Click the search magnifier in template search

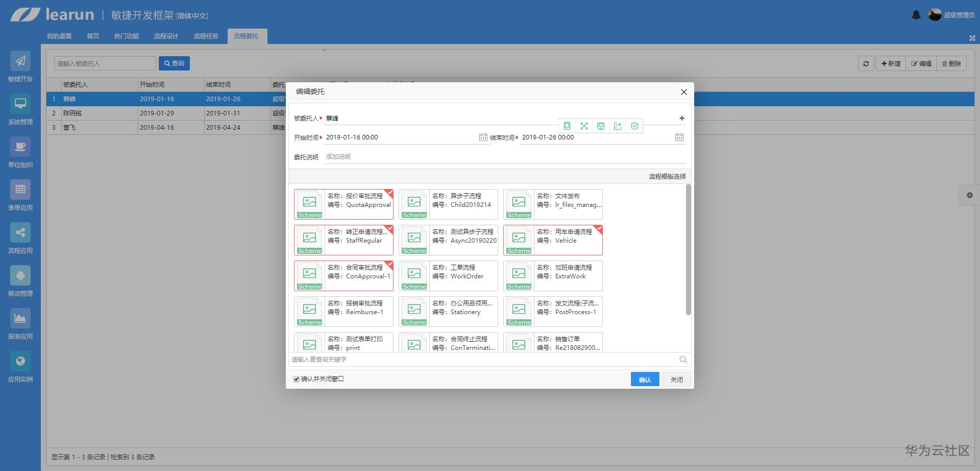click(x=683, y=360)
